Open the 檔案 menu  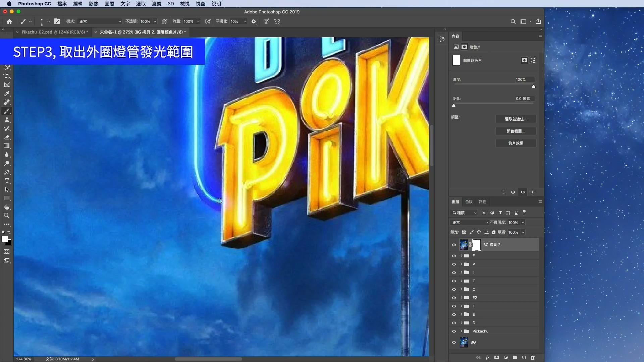click(x=62, y=4)
